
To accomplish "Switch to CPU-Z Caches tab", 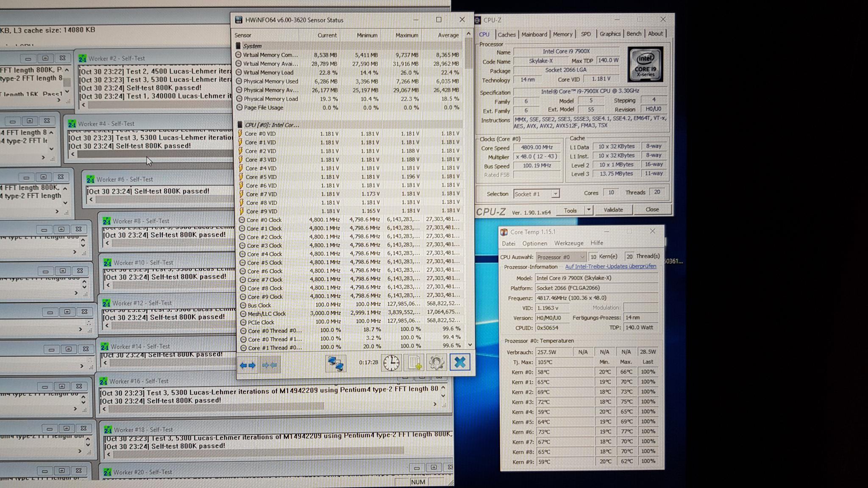I will pos(506,34).
